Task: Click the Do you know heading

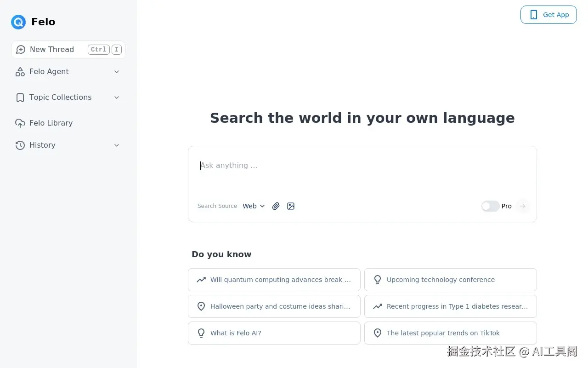Action: click(221, 254)
